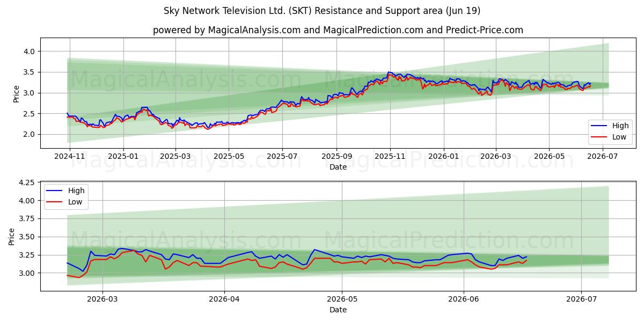
Task: Click the '2026-05' tick label on the top chart
Action: point(549,156)
